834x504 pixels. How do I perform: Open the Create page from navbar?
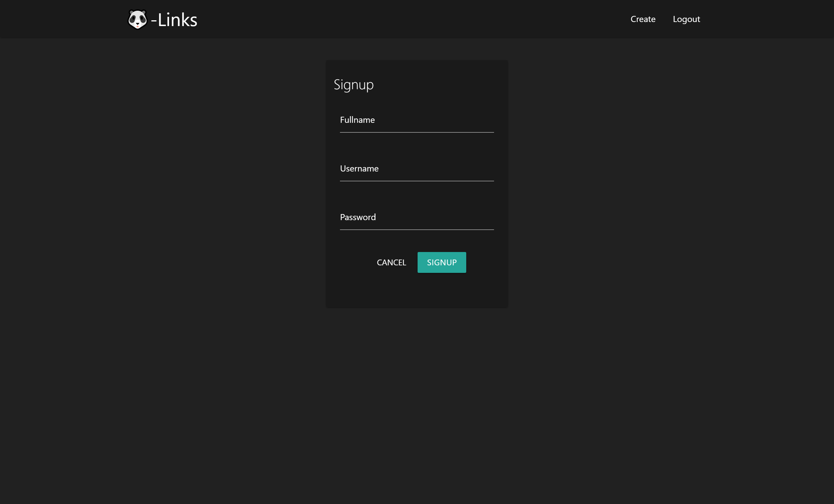643,19
